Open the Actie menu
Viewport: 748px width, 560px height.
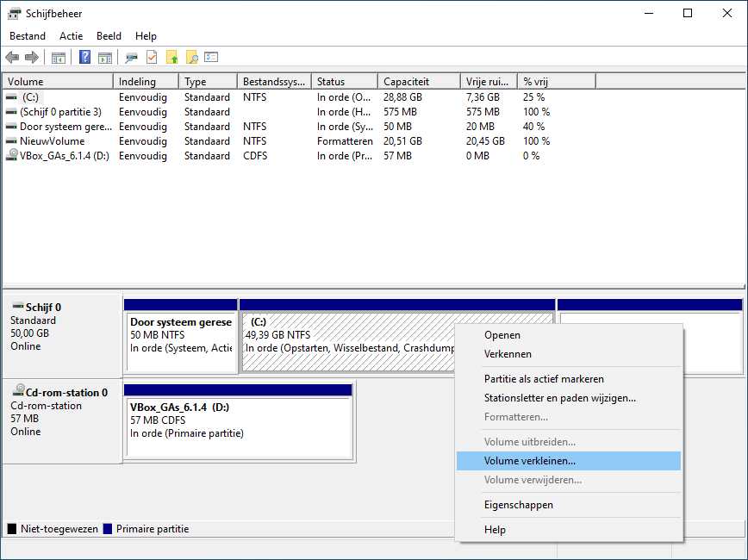click(72, 36)
